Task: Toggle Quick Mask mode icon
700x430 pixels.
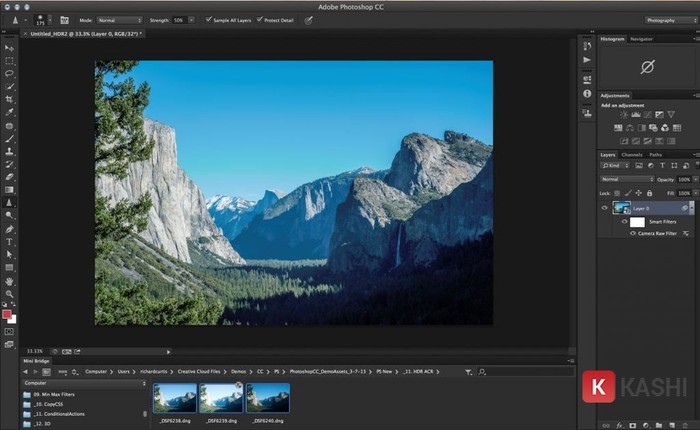Action: click(9, 332)
